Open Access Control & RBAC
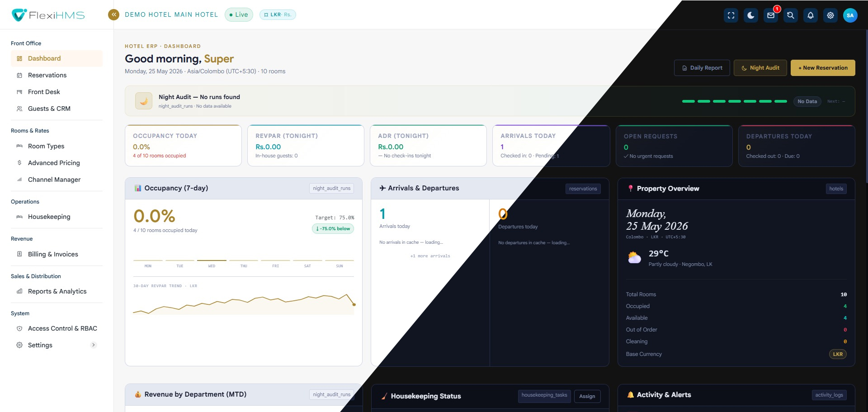Viewport: 868px width, 412px height. (x=57, y=328)
